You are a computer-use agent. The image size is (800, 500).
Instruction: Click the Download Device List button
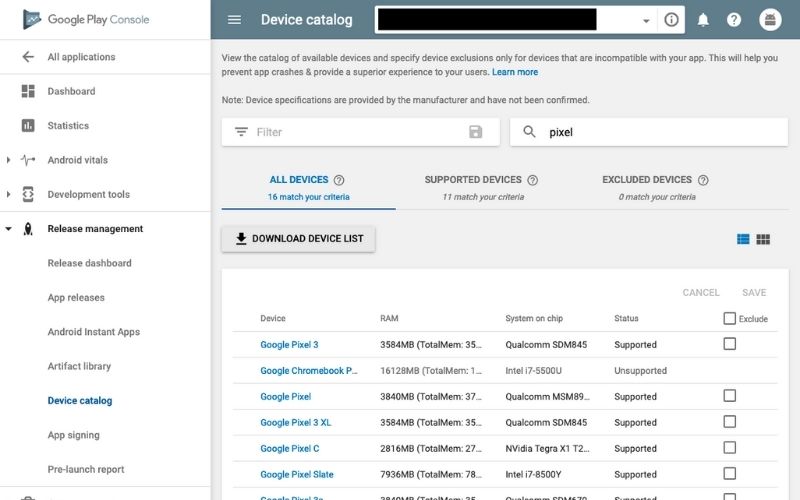[x=298, y=239]
